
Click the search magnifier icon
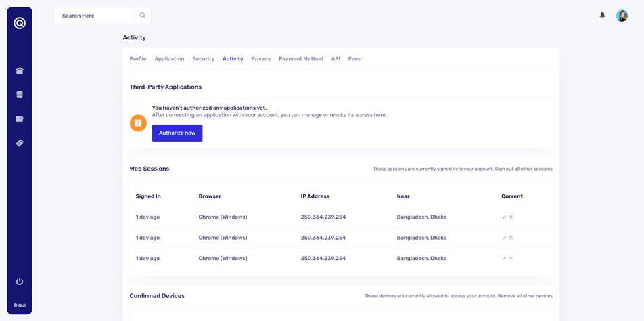coord(142,15)
